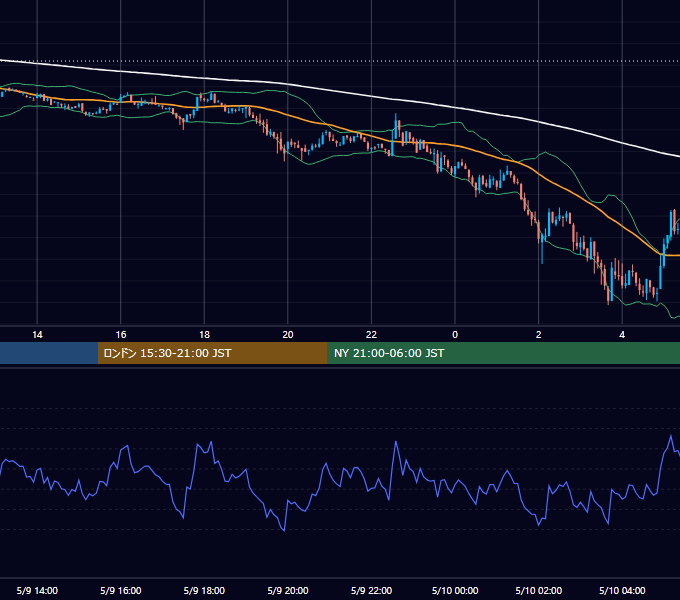This screenshot has height=600, width=680.
Task: Click the 5/9 20:00 date label
Action: coord(288,590)
